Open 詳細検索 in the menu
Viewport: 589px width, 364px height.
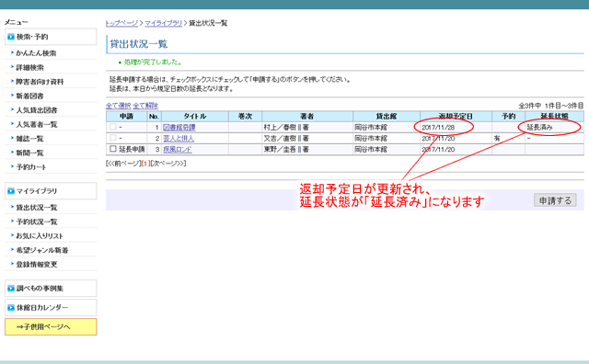click(29, 67)
